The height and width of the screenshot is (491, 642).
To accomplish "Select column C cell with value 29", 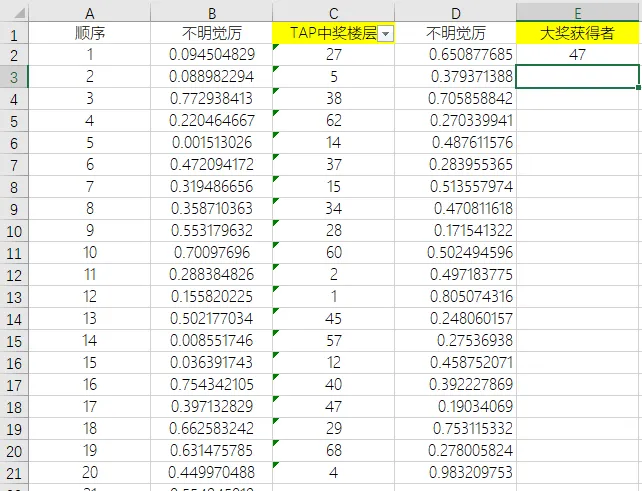I will (334, 428).
